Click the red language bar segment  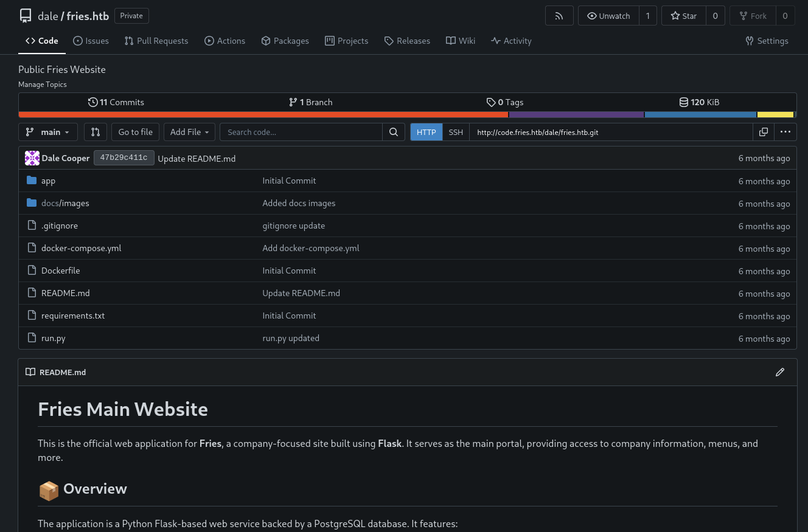click(263, 114)
